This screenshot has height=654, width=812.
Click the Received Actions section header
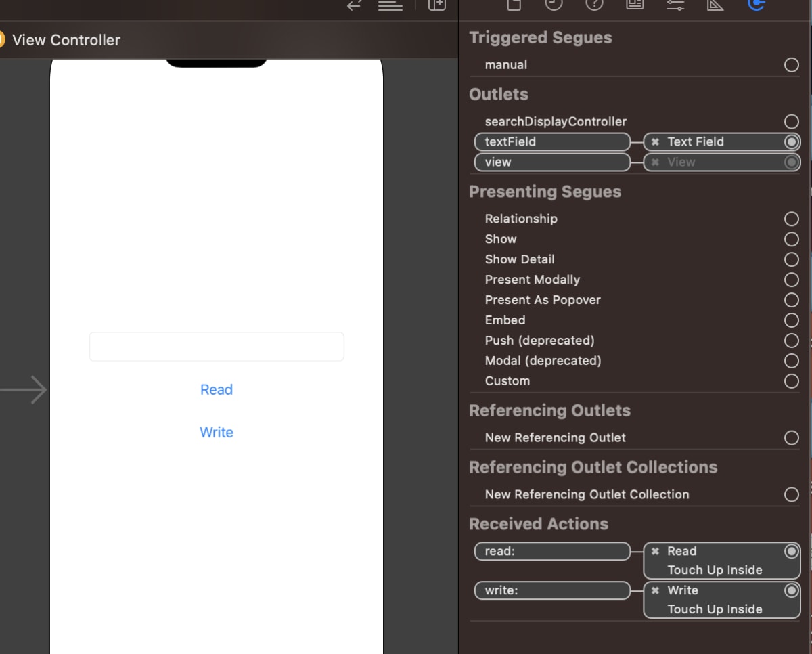coord(539,524)
